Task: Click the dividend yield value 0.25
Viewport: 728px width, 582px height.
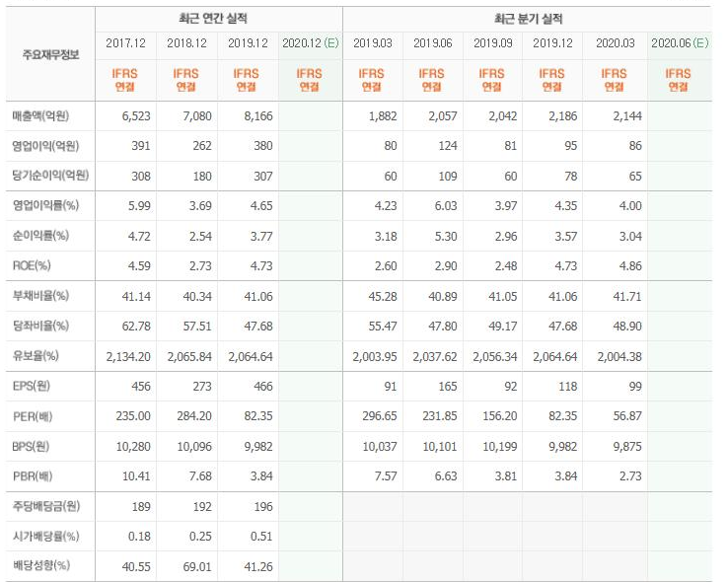Action: pyautogui.click(x=200, y=537)
